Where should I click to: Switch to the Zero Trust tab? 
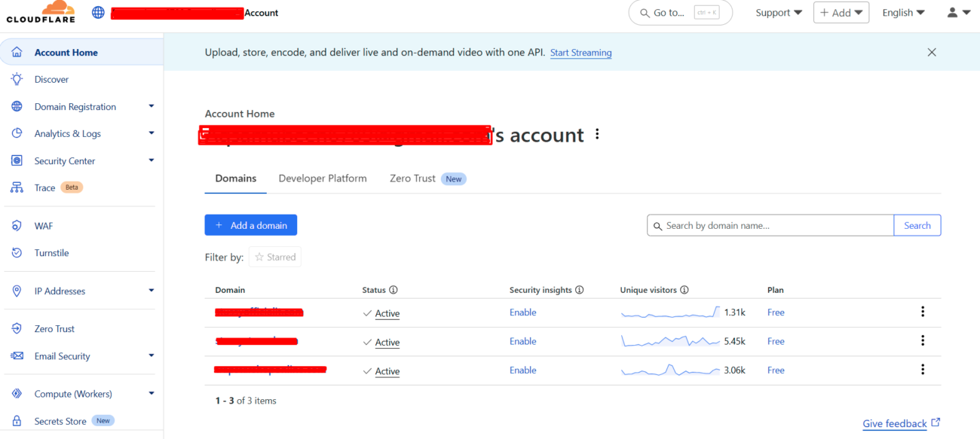tap(427, 178)
